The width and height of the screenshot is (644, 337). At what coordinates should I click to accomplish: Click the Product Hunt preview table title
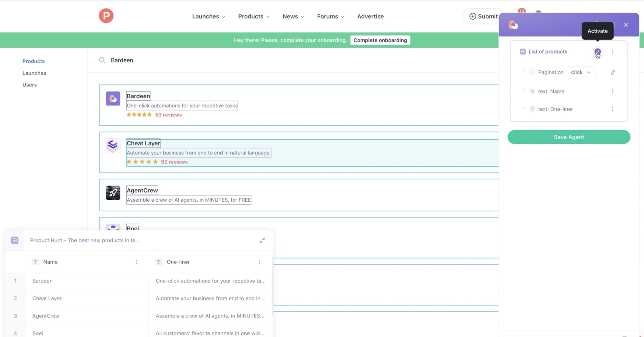click(85, 240)
